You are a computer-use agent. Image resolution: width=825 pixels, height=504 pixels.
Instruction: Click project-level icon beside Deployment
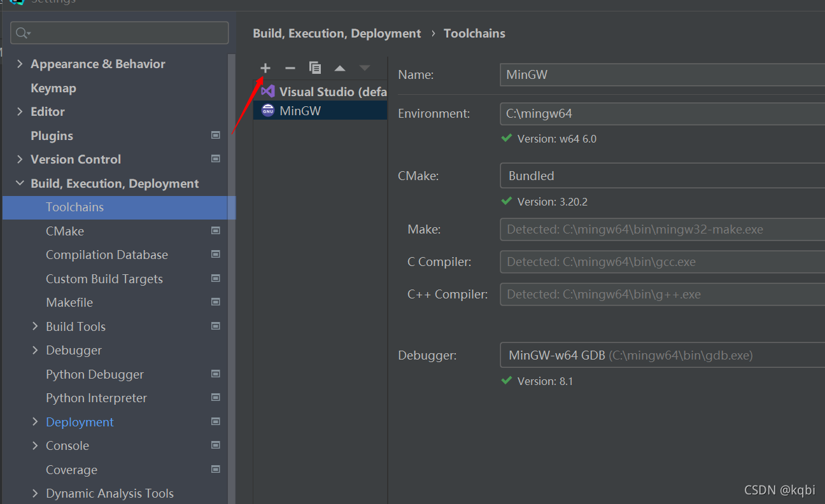[216, 421]
